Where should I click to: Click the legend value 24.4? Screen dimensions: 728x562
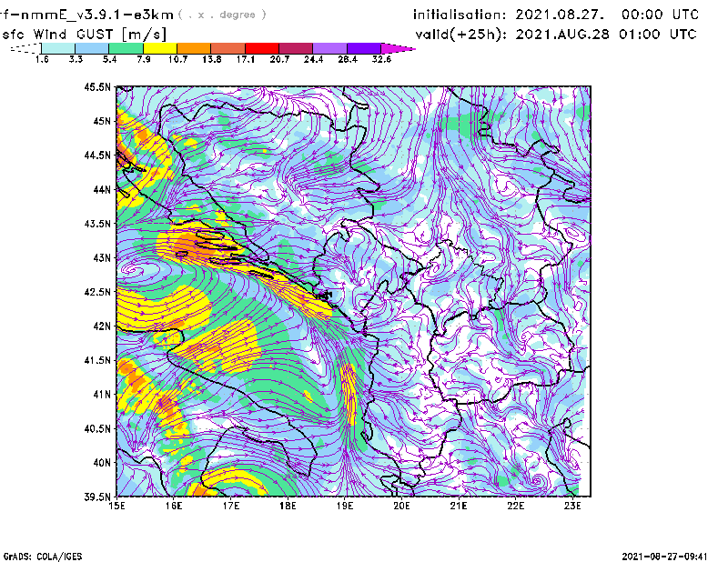(x=313, y=59)
